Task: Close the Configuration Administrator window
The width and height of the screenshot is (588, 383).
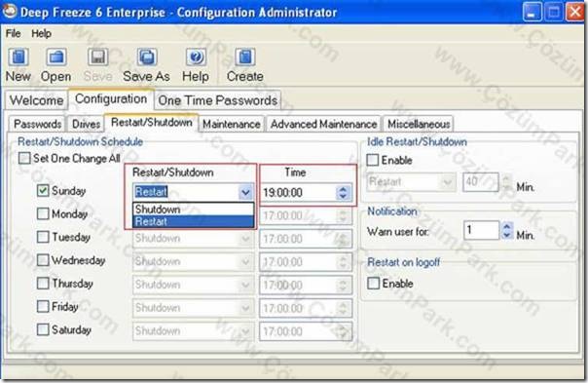Action: point(575,12)
